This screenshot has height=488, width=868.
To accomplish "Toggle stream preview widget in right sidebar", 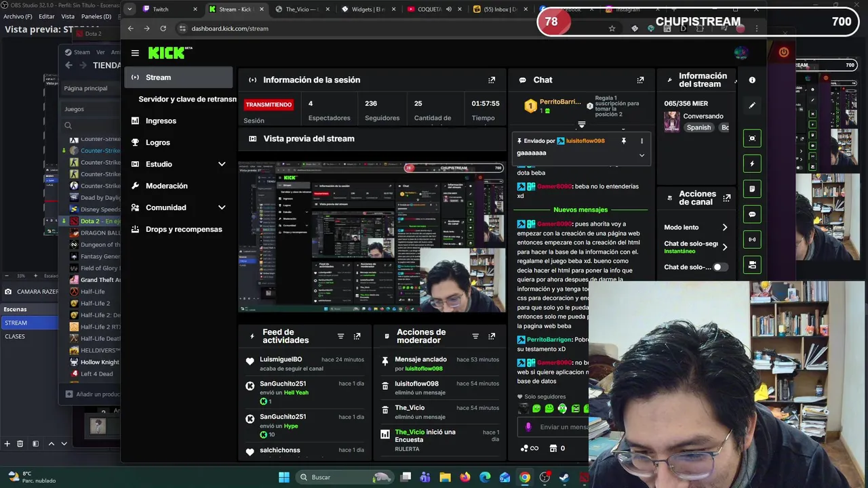I will point(752,138).
